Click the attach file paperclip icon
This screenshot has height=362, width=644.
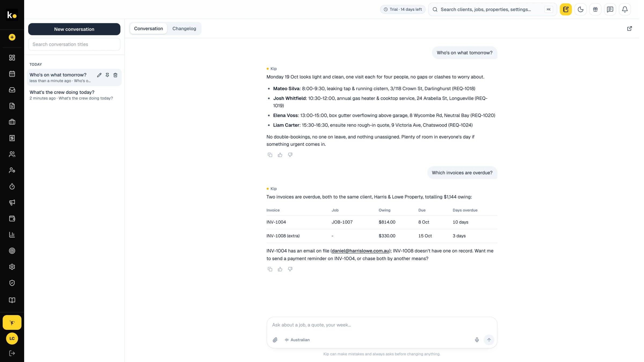275,340
